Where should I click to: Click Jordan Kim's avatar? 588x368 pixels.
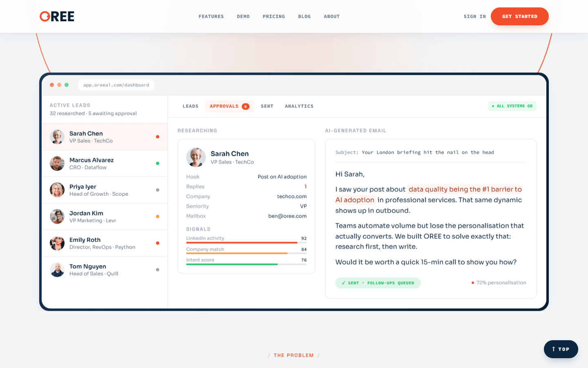tap(57, 217)
